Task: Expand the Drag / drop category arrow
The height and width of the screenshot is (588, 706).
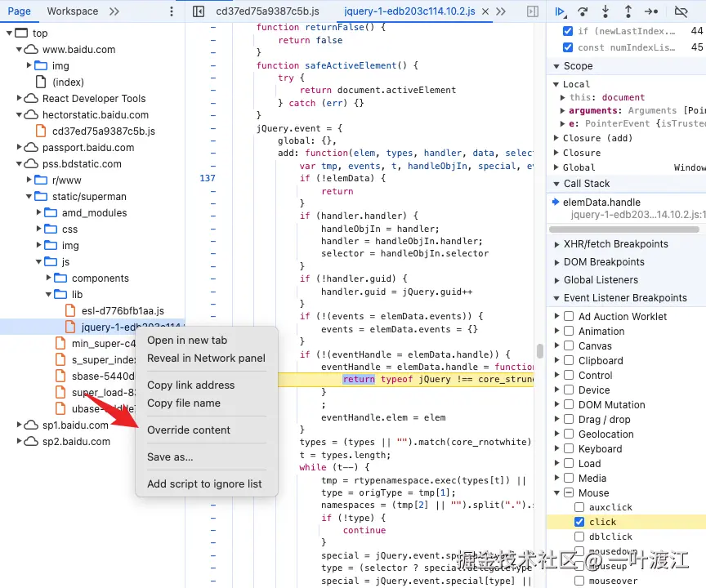Action: [x=556, y=419]
